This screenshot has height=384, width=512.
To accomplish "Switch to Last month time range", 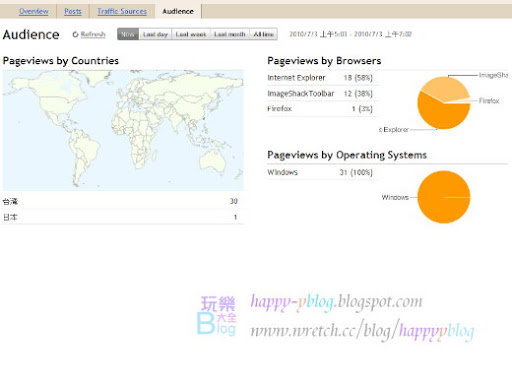I will 230,34.
